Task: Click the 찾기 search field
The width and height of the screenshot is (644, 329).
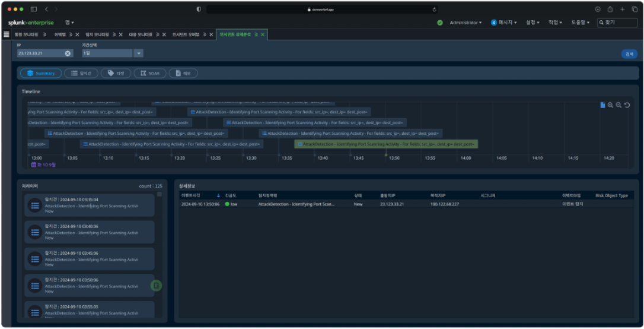Action: [617, 23]
